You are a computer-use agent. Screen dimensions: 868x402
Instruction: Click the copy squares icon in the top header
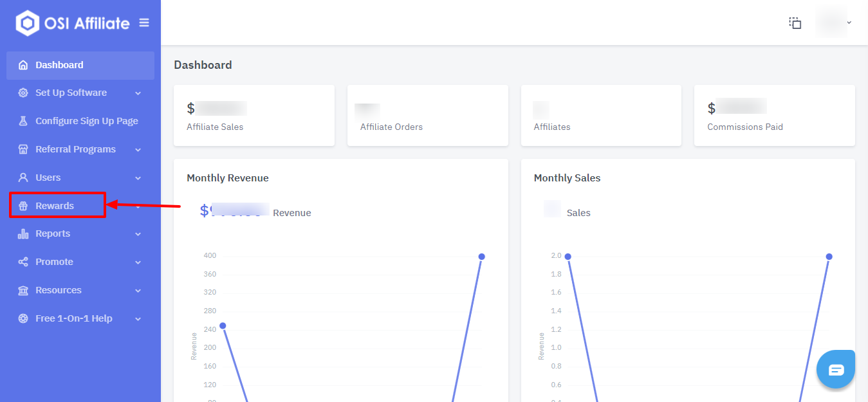(795, 23)
